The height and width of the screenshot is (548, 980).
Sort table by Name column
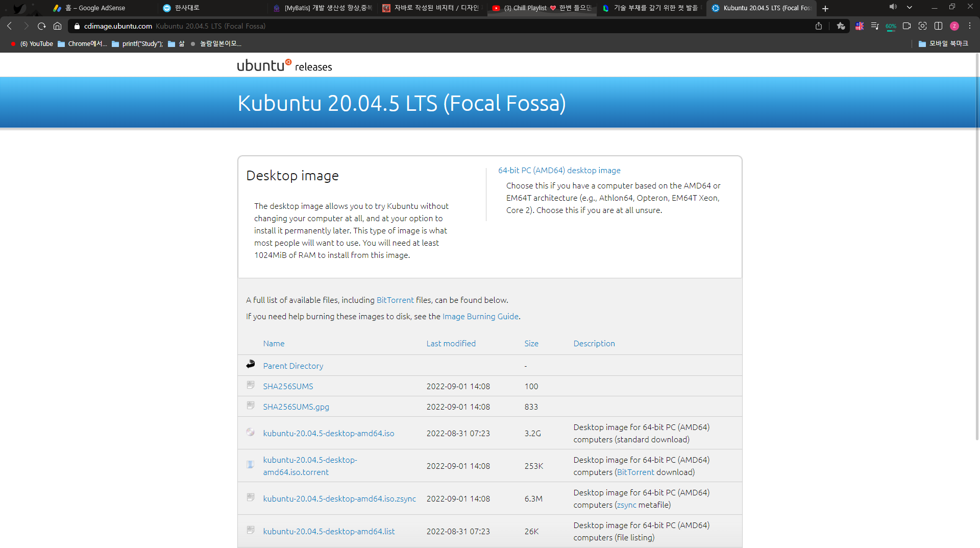point(274,343)
